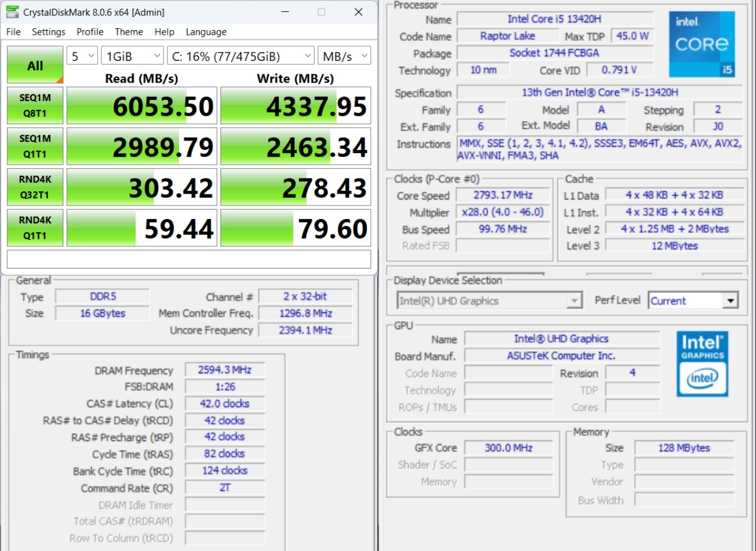Open the Theme menu

(x=129, y=32)
